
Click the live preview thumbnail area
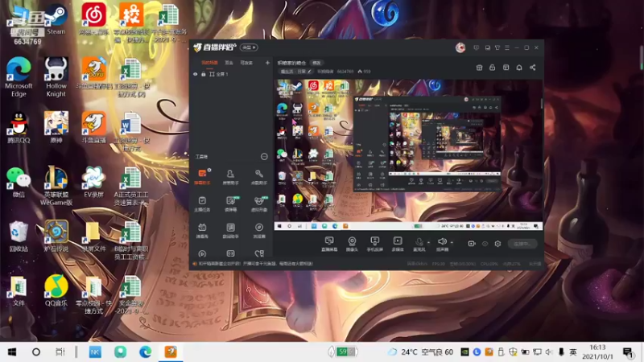pos(409,154)
